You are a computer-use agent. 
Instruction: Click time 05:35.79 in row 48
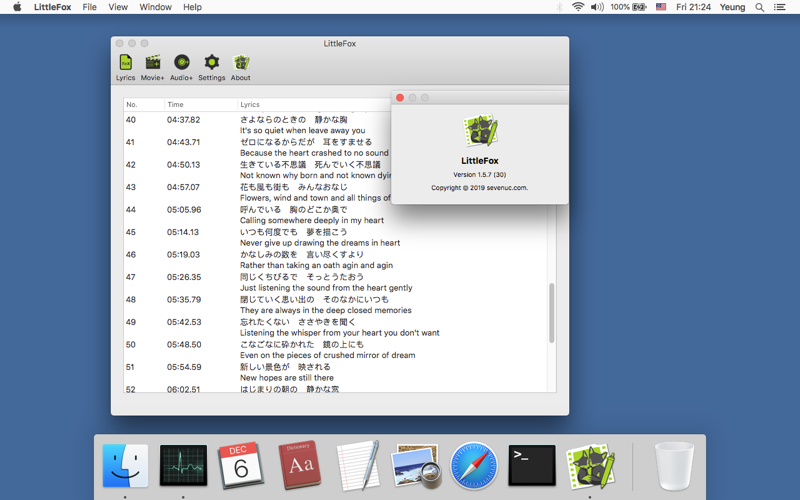coord(184,299)
